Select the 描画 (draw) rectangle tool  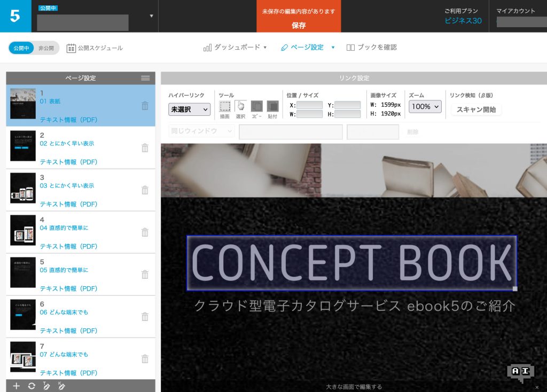point(225,106)
